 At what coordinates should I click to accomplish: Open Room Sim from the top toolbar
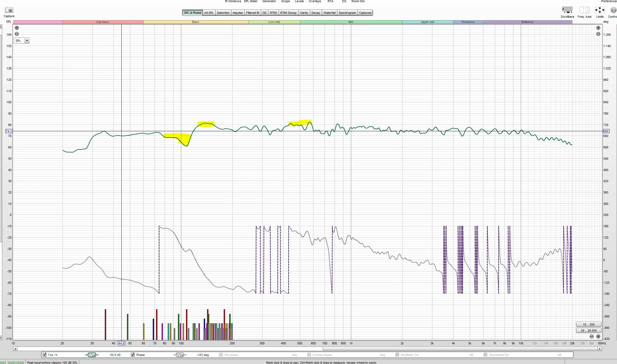click(358, 1)
